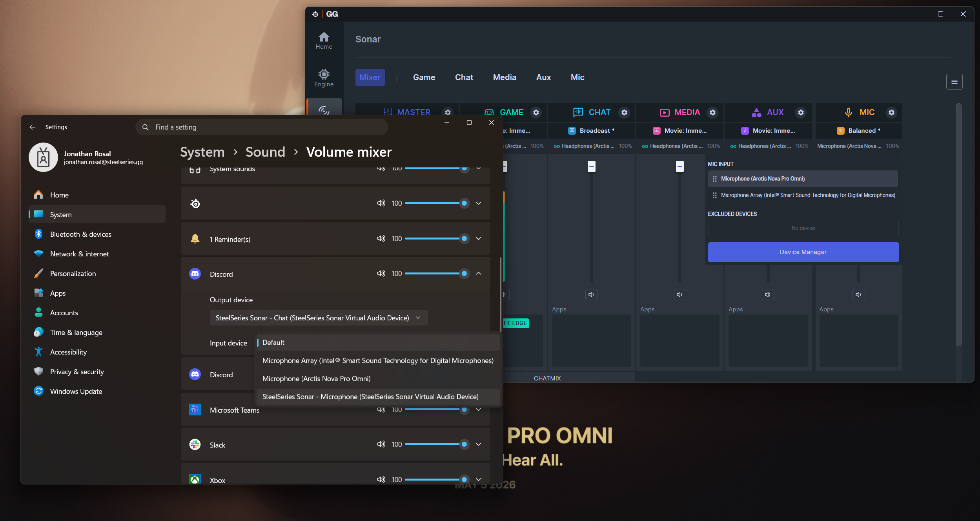
Task: Open the Movie preset dropdown under MEDIA
Action: pyautogui.click(x=680, y=131)
